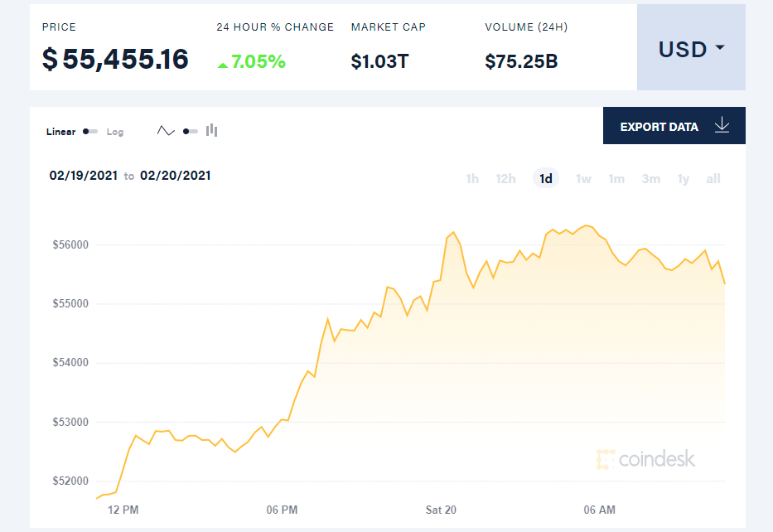Select the 3m time range
The image size is (773, 532).
point(650,179)
